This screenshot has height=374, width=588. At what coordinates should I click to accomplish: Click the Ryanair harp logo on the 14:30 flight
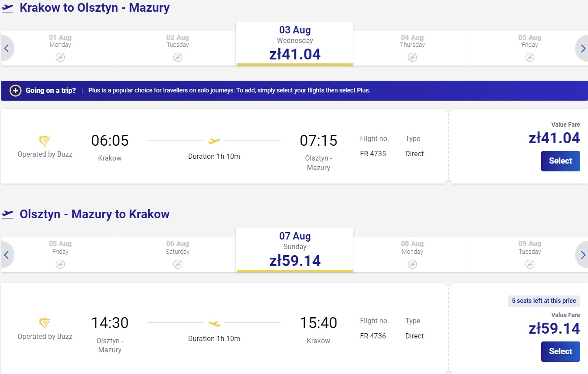(45, 324)
